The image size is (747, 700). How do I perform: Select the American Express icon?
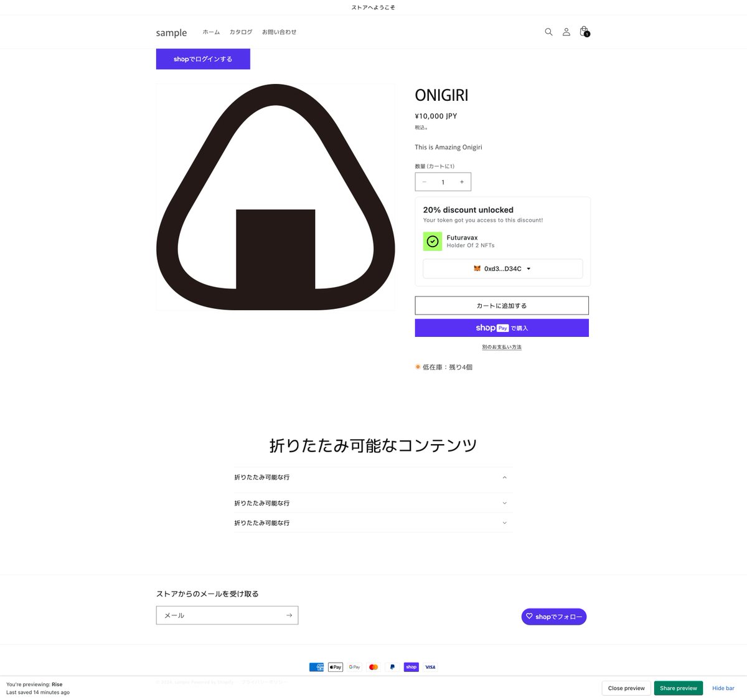click(x=316, y=667)
